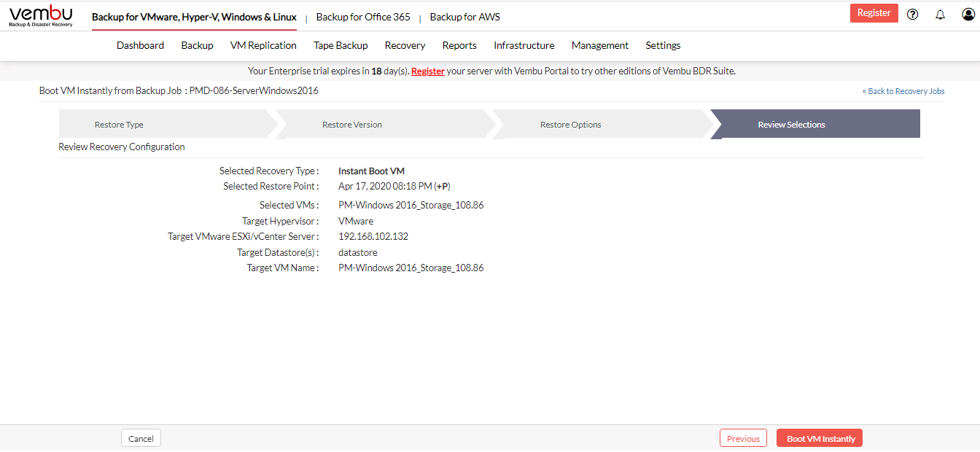Click the Selected VMs value PM-Windows 2016_Storage_108.86
Screen dimensions: 980x452
click(411, 206)
